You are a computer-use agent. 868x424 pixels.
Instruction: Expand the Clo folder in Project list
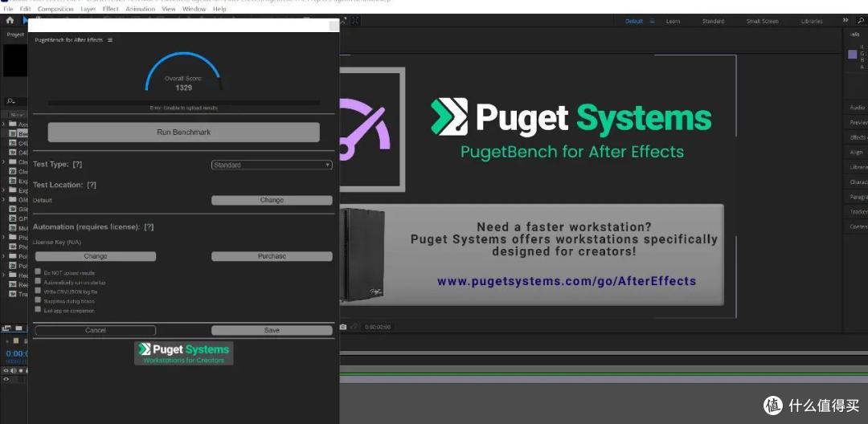click(x=5, y=162)
